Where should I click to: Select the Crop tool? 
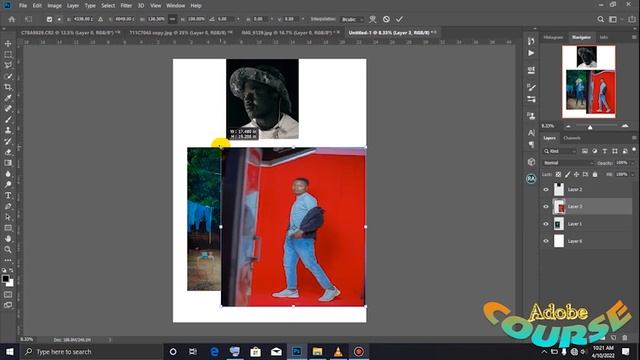[x=8, y=87]
